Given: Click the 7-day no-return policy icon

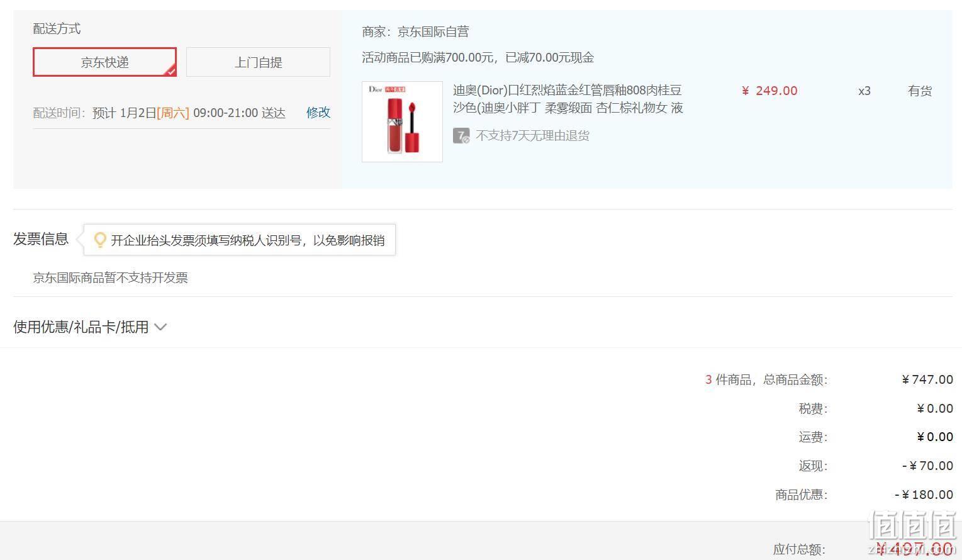Looking at the screenshot, I should pyautogui.click(x=461, y=135).
